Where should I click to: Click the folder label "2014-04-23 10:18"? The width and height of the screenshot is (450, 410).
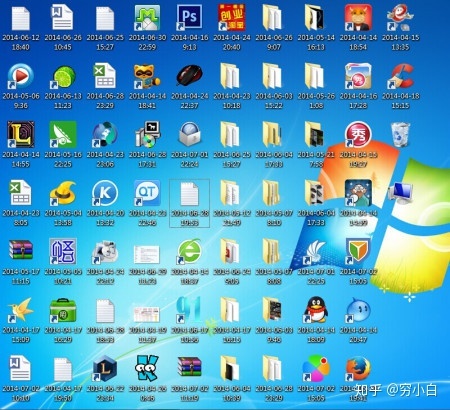[232, 101]
